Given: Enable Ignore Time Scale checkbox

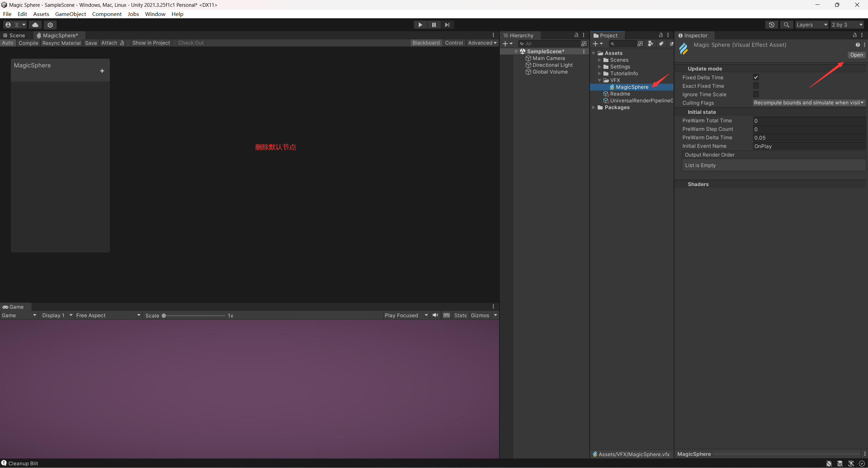Looking at the screenshot, I should click(x=756, y=94).
